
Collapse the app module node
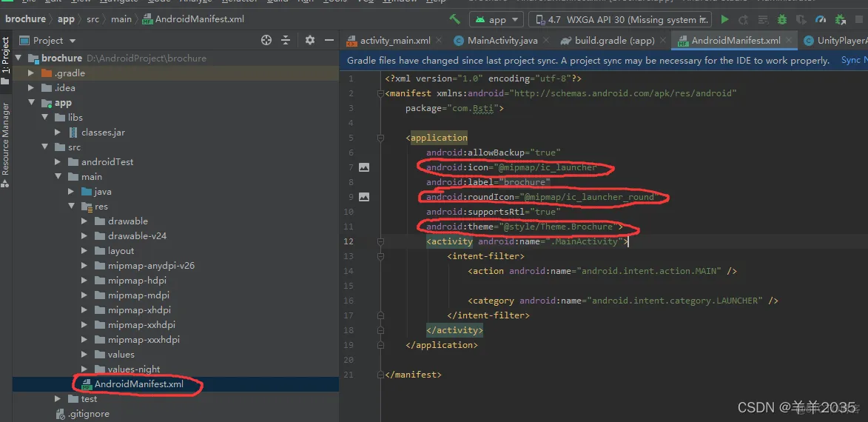click(31, 103)
